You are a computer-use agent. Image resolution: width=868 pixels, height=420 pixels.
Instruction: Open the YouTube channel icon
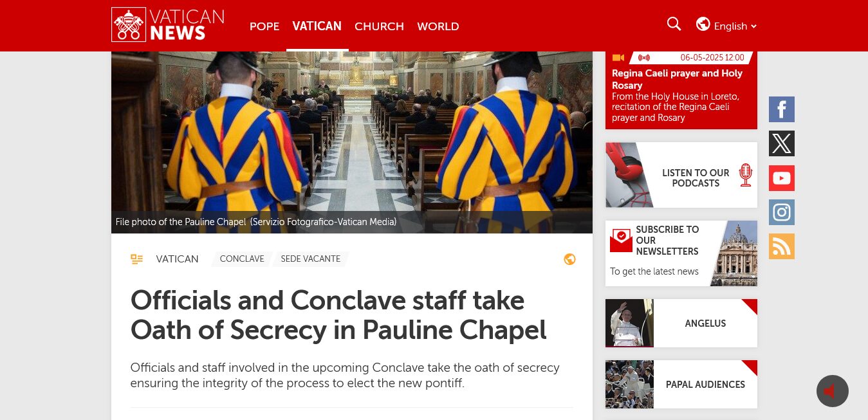pyautogui.click(x=782, y=178)
